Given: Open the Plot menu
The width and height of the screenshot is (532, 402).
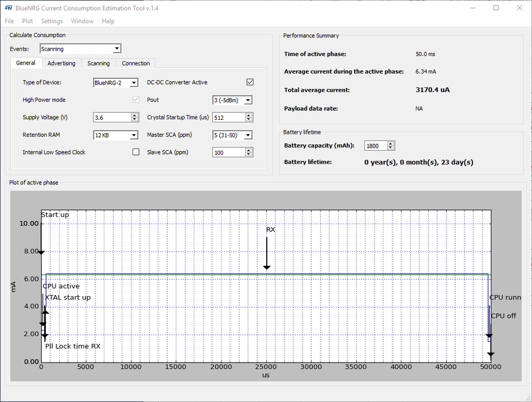Looking at the screenshot, I should click(x=28, y=21).
